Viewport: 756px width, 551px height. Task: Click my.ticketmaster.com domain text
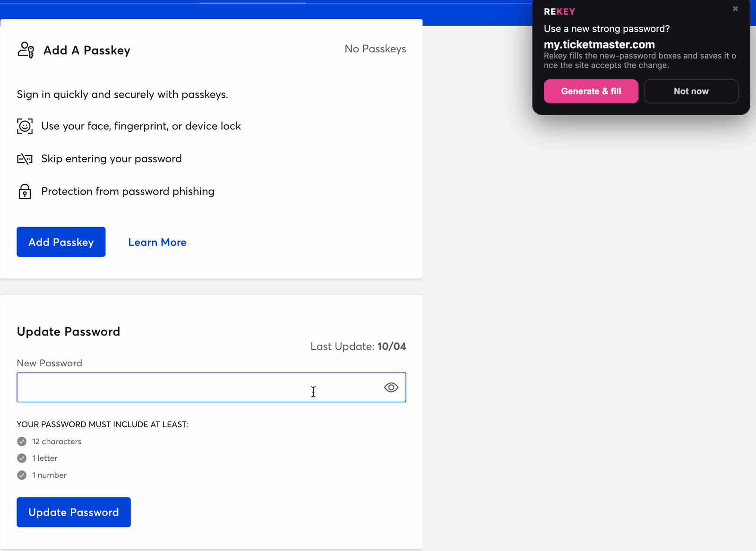coord(599,44)
